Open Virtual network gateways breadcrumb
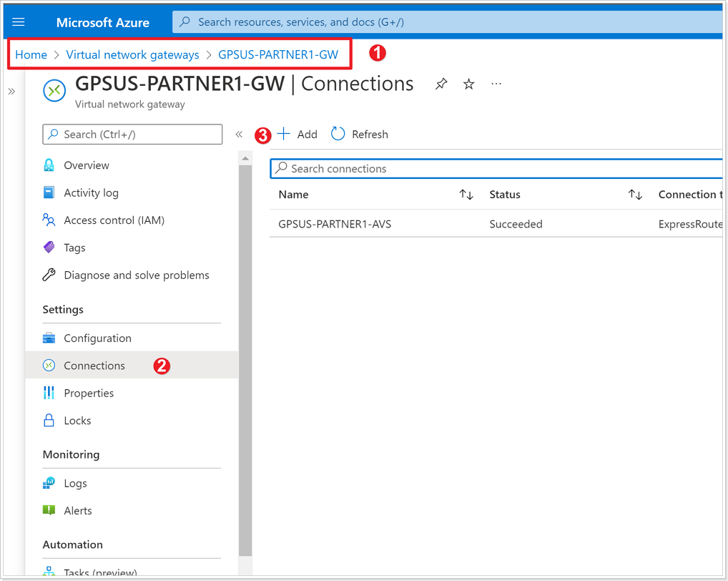The image size is (728, 581). 132,55
